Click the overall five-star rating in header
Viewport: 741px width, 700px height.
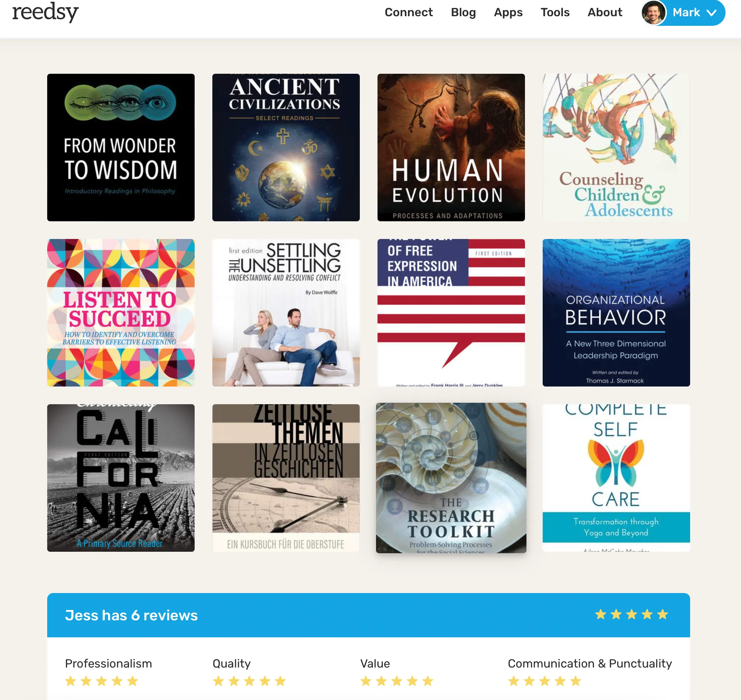631,614
